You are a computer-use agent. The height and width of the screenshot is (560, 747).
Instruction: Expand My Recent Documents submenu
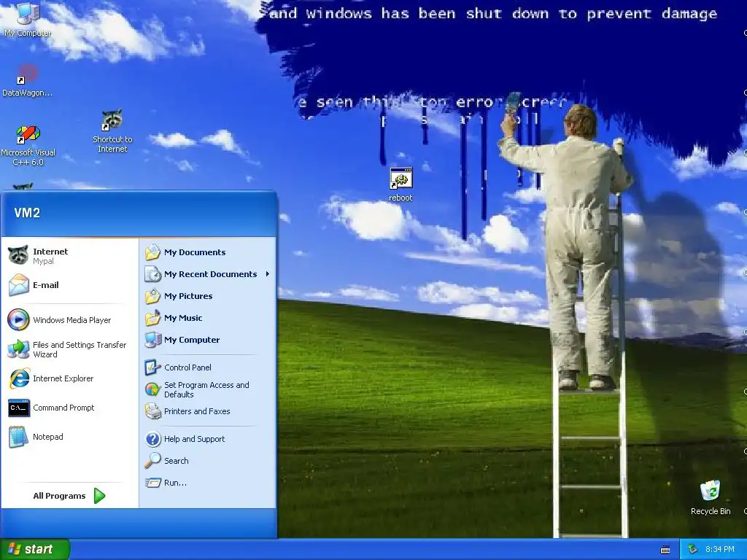point(208,274)
